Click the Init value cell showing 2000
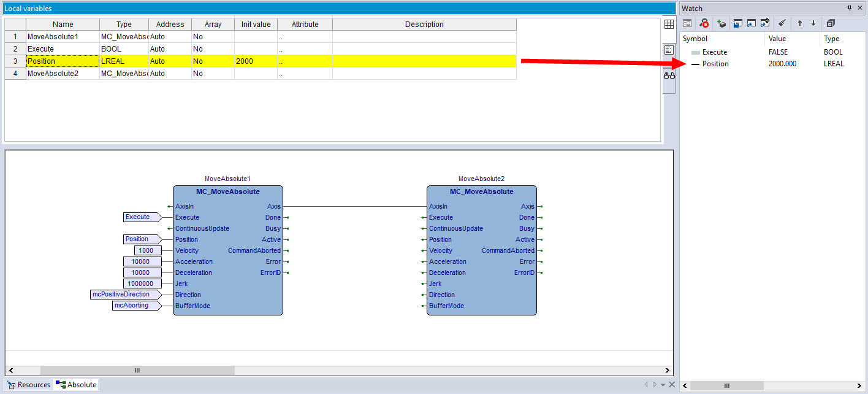This screenshot has width=868, height=394. 255,61
